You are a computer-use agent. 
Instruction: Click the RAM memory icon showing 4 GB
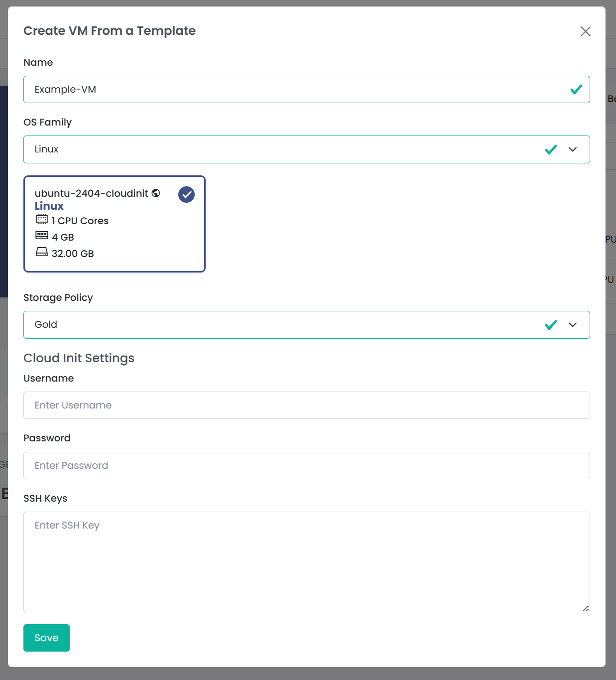pos(42,236)
